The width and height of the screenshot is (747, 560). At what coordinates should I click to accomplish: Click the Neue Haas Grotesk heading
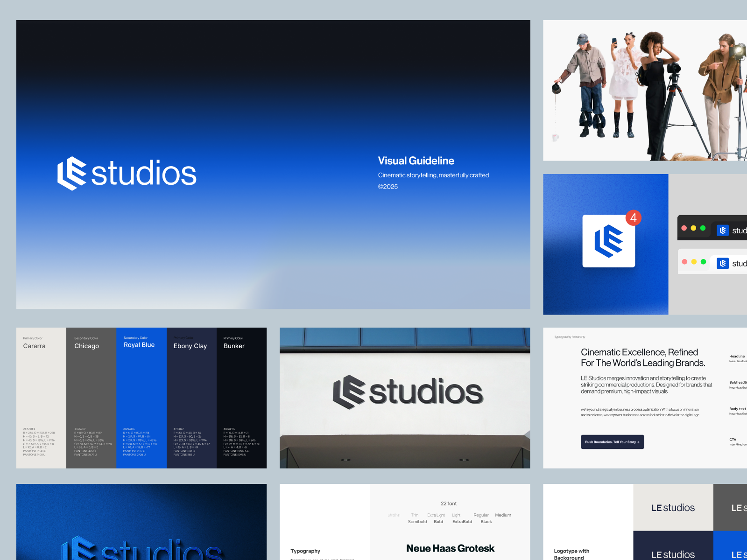(450, 548)
